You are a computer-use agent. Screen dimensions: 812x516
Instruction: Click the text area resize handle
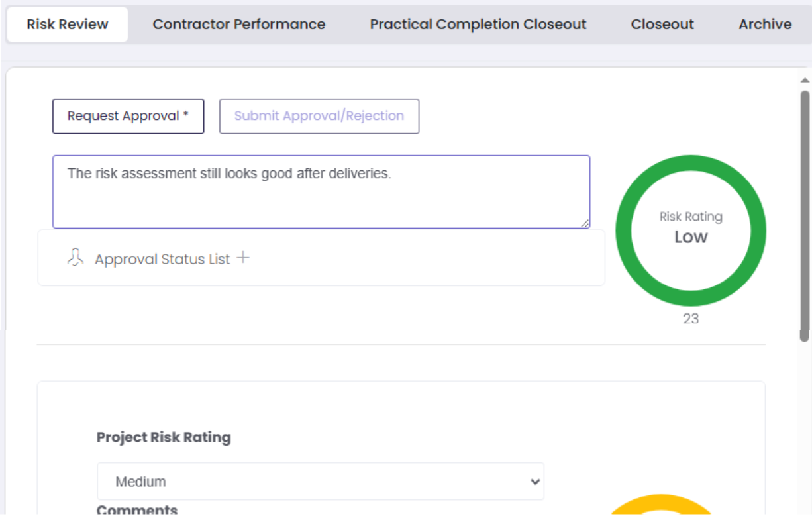tap(585, 224)
